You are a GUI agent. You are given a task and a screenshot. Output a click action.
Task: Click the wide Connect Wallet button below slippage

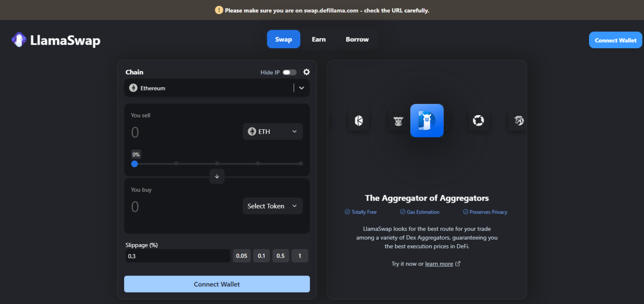coord(217,284)
